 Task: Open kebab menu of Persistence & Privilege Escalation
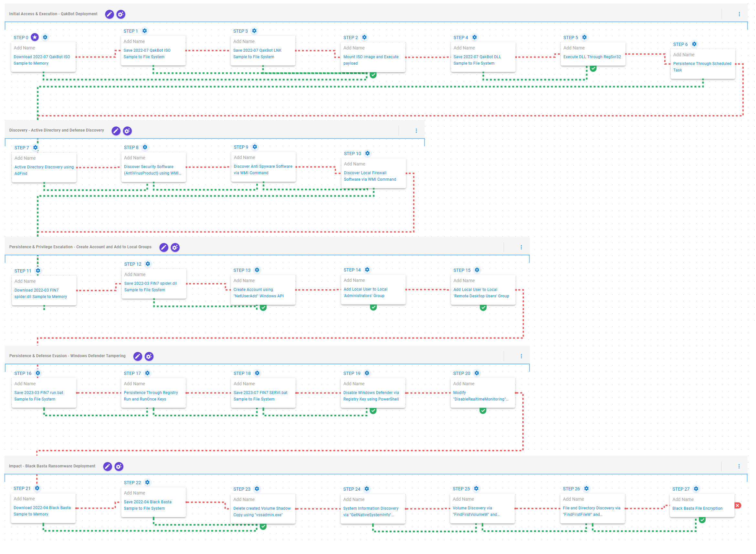tap(521, 248)
